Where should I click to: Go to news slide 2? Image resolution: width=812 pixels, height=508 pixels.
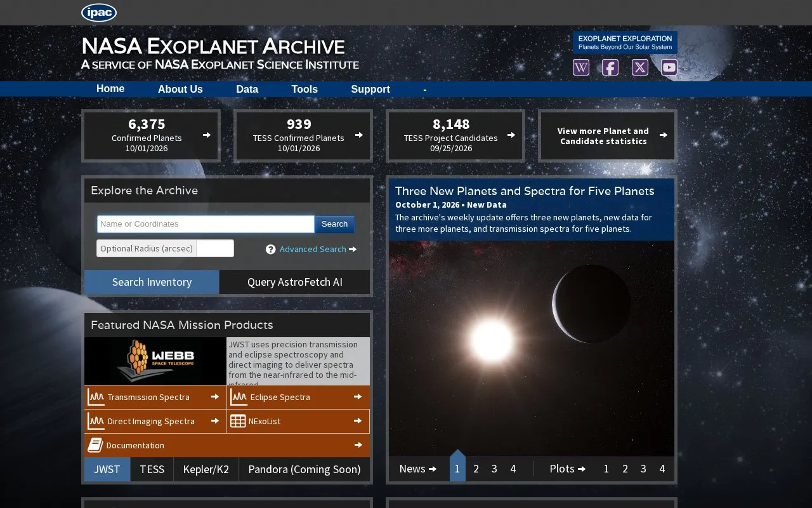[x=476, y=469]
